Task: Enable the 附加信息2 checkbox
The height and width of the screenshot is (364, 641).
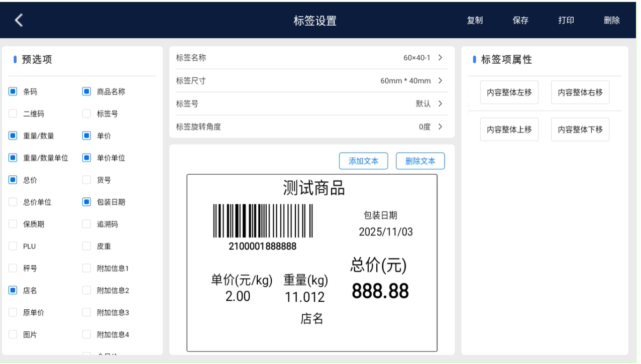Action: (86, 291)
